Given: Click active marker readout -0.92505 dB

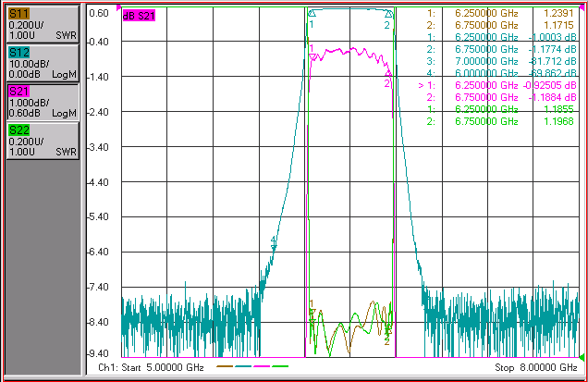Looking at the screenshot, I should tap(549, 85).
